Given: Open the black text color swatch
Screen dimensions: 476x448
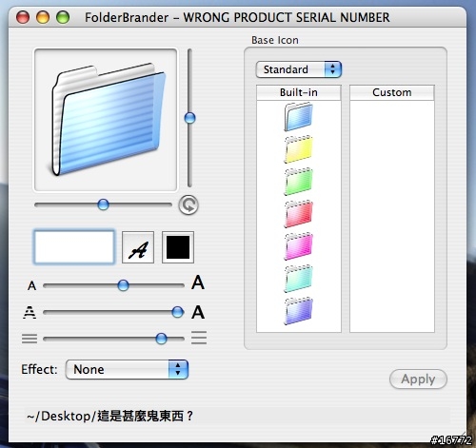Looking at the screenshot, I should click(178, 247).
